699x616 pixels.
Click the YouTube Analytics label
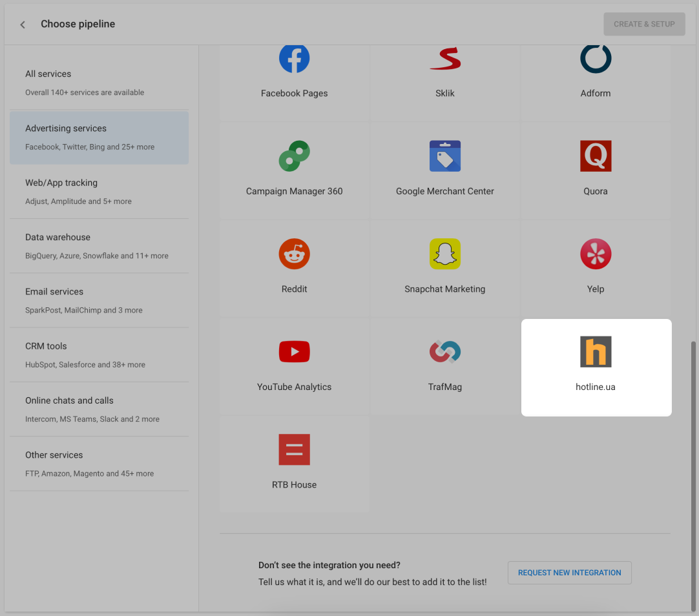(294, 387)
